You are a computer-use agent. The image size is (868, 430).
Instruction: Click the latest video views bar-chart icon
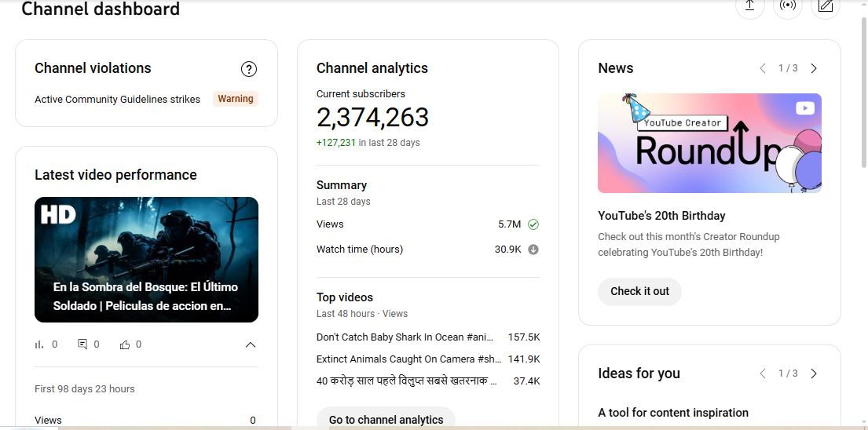[39, 344]
